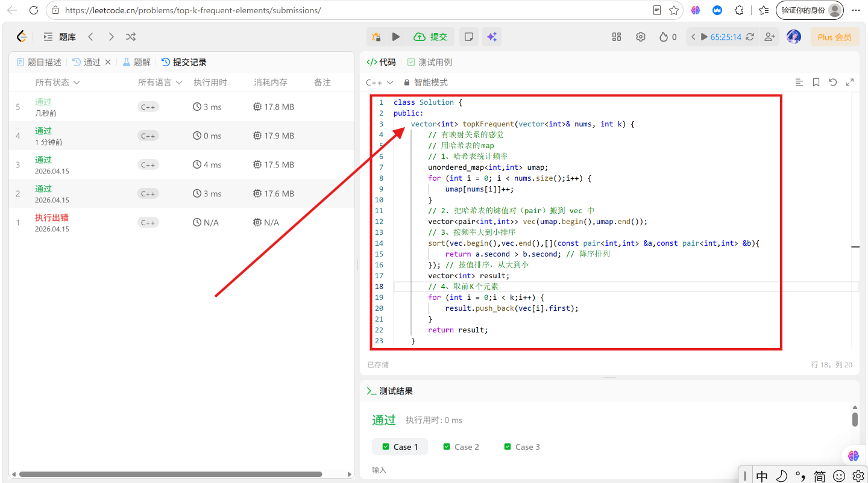Viewport: 868px width, 483px height.
Task: Add this page to browser favorites
Action: (x=674, y=10)
